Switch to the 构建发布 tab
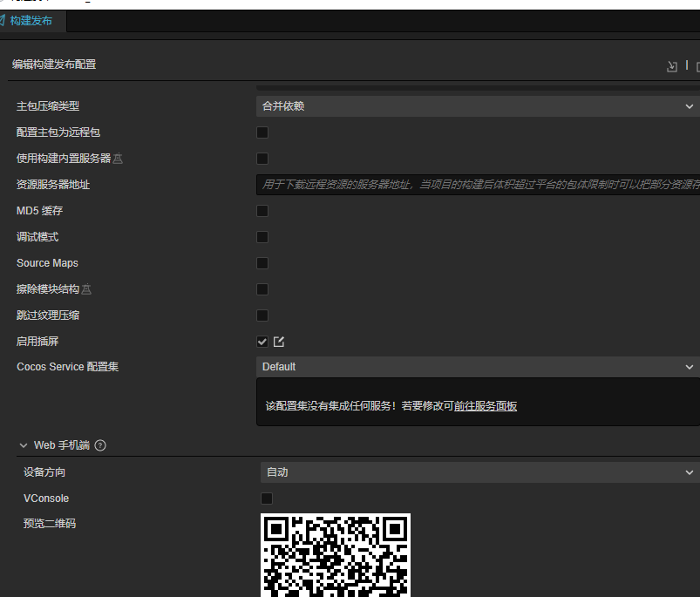The width and height of the screenshot is (700, 597). (31, 21)
